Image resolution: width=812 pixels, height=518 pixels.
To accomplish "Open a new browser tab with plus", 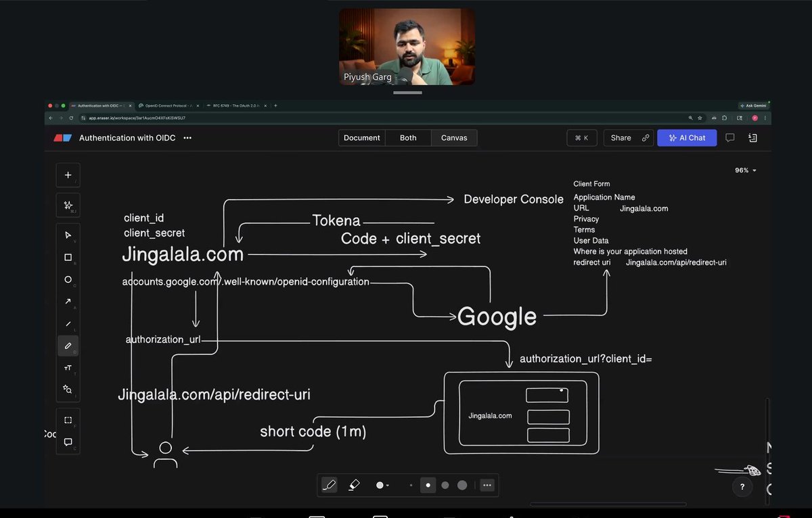I will point(275,105).
